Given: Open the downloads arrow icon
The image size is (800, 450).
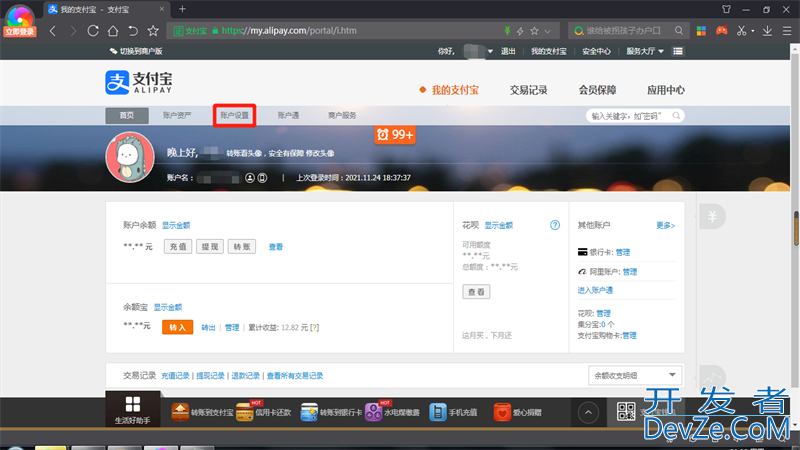Looking at the screenshot, I should [767, 31].
